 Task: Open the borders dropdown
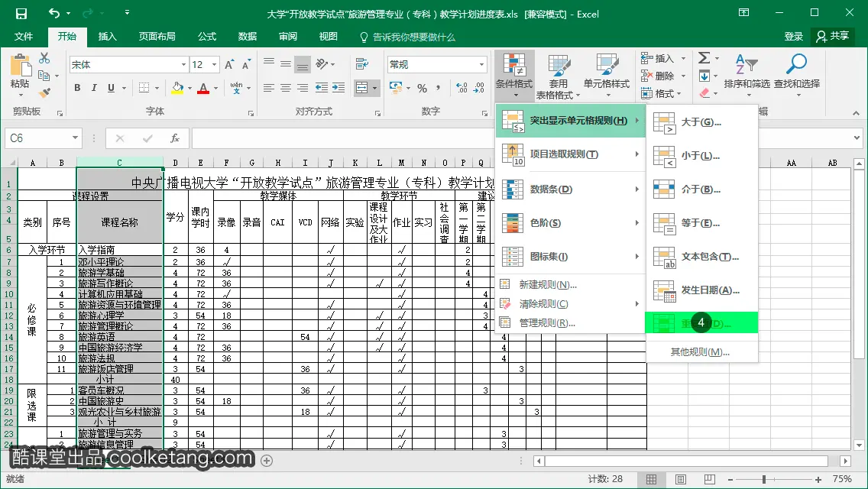point(157,88)
